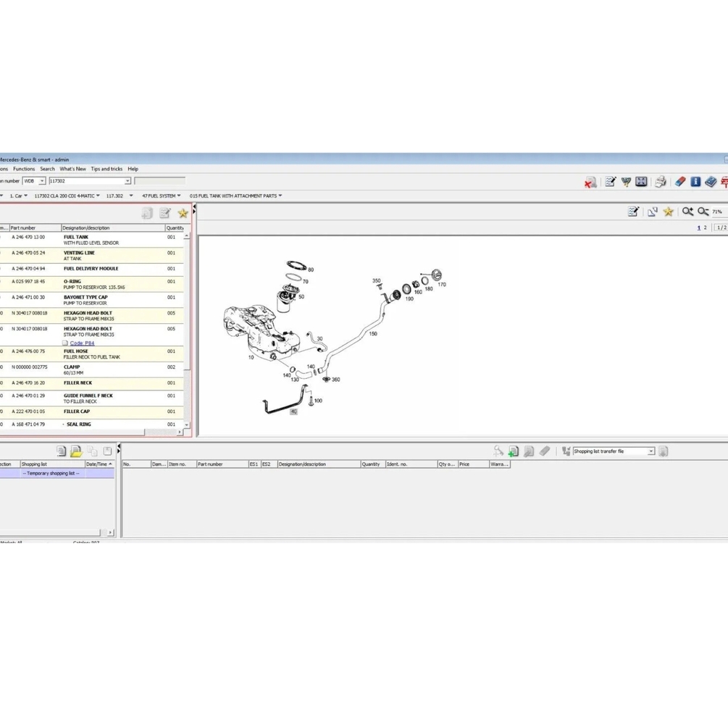Toggle full screen view icon

(x=641, y=182)
